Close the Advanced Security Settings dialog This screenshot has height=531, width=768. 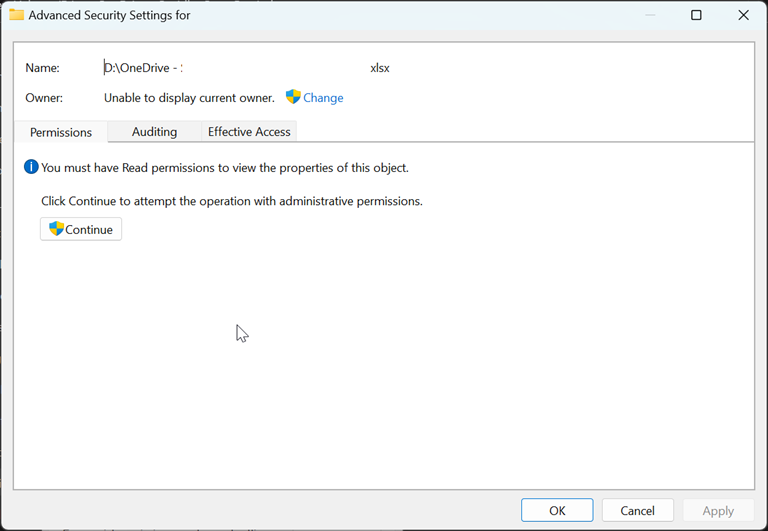pos(743,15)
